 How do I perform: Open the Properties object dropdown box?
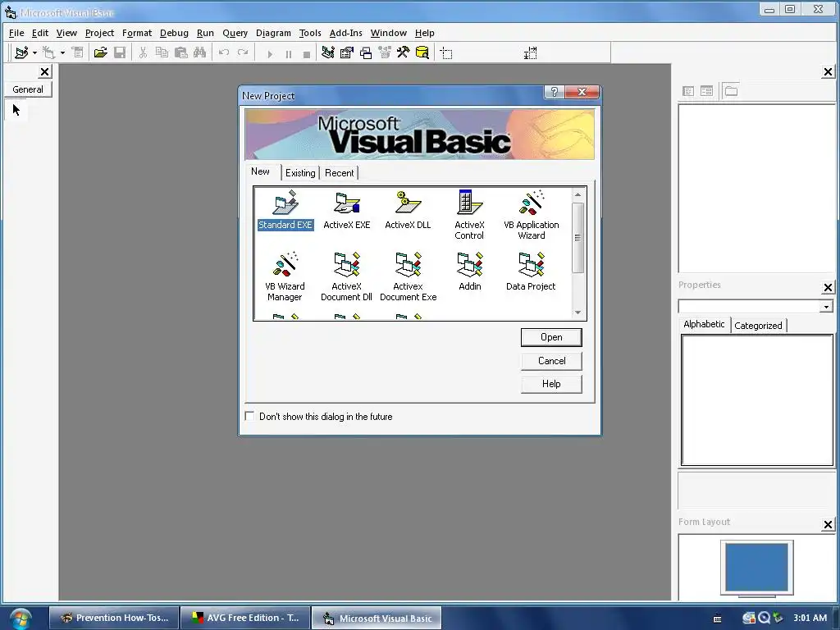coord(756,307)
